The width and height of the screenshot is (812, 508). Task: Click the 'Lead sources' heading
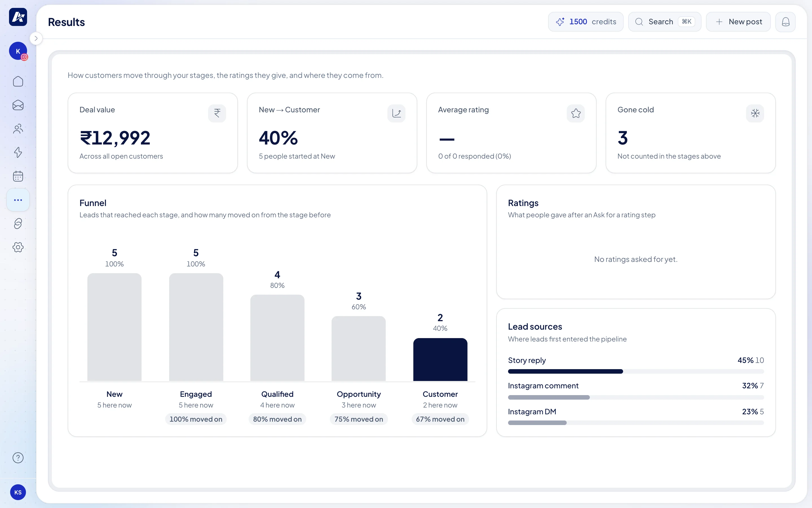pos(535,327)
